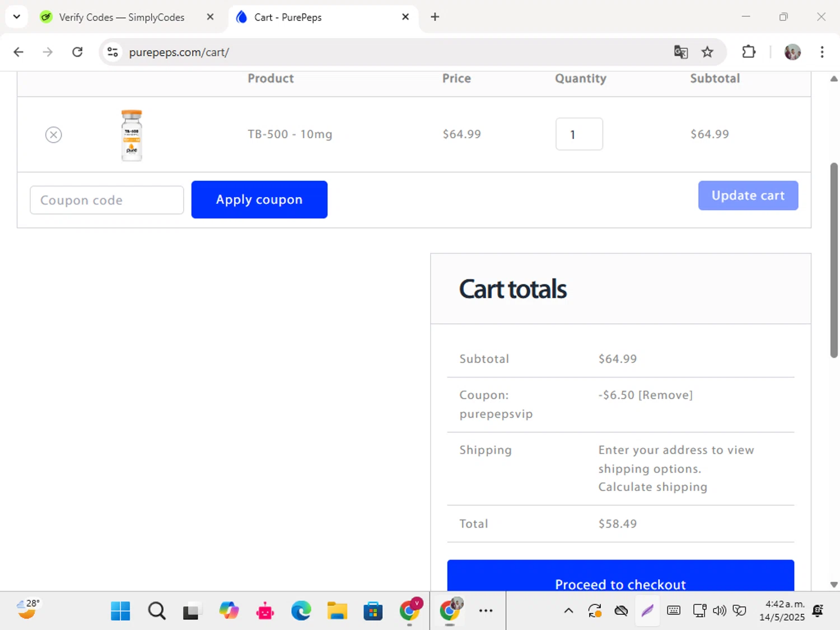This screenshot has width=840, height=630.
Task: Close the Cart - PurePeps tab
Action: (x=405, y=17)
